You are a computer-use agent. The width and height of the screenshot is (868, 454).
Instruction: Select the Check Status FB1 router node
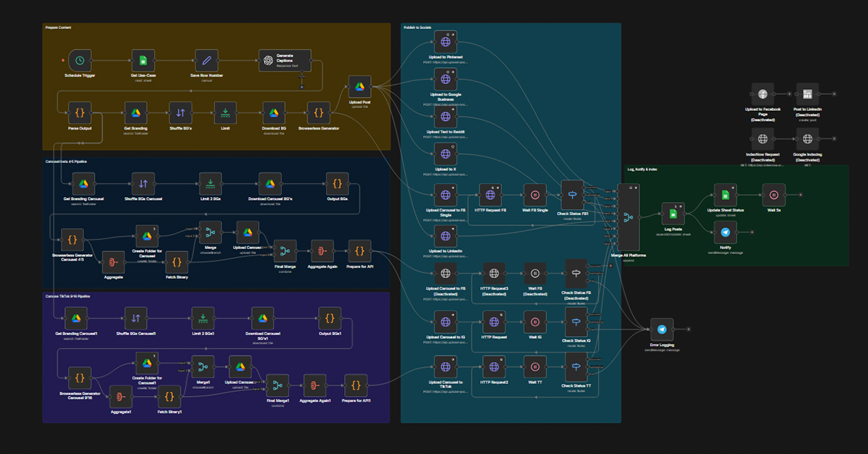572,195
